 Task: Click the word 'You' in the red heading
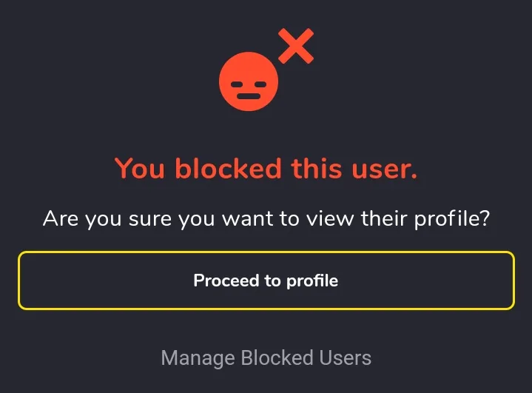pyautogui.click(x=139, y=168)
